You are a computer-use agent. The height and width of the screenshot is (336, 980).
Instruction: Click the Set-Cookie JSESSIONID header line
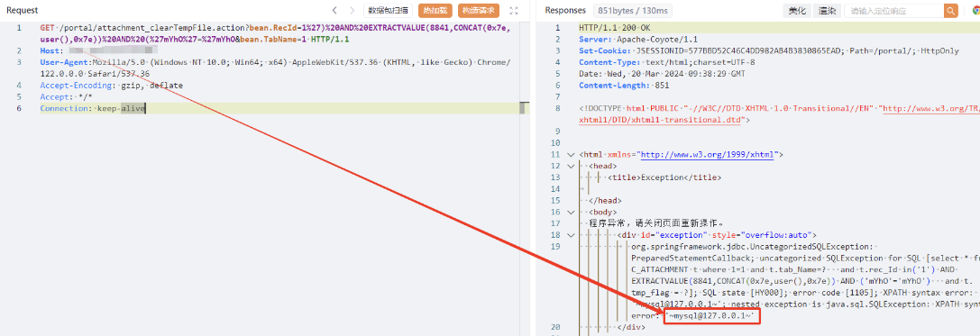[x=769, y=50]
